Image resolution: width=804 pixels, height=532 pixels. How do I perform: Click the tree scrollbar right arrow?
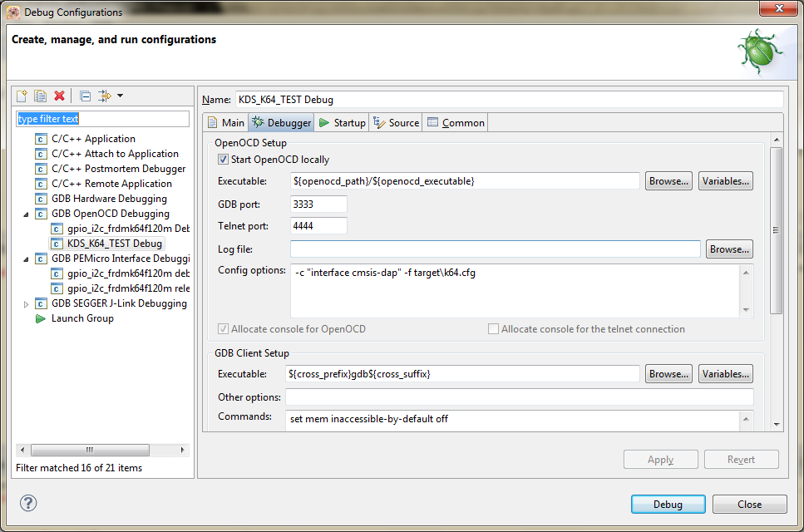tap(183, 450)
